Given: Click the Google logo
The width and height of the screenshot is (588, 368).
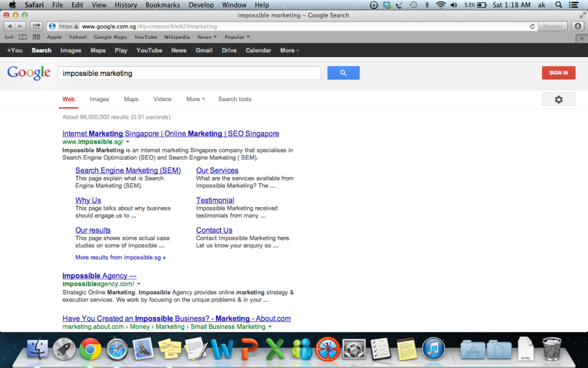Looking at the screenshot, I should (29, 72).
